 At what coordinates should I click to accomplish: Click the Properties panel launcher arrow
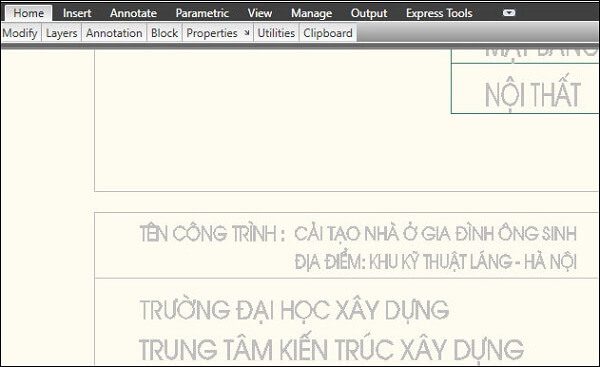pos(247,33)
